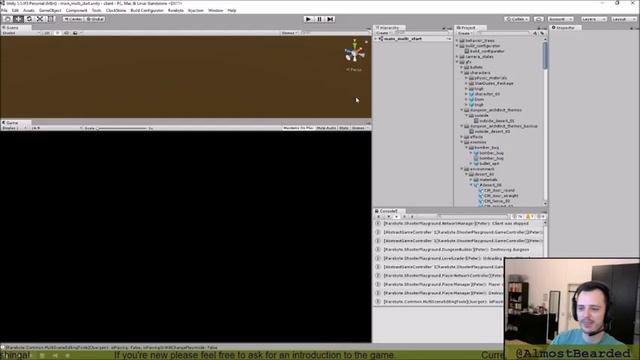Collapse the environment folder
The width and height of the screenshot is (640, 360).
click(462, 169)
